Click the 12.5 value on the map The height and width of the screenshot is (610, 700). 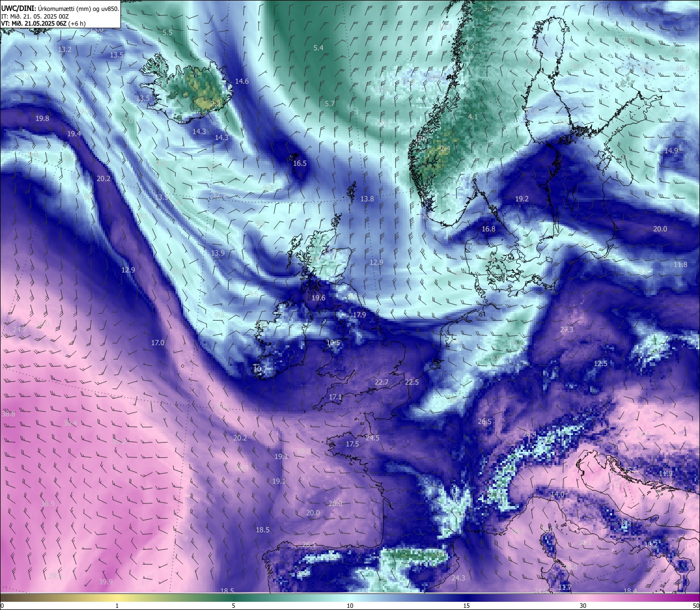600,363
